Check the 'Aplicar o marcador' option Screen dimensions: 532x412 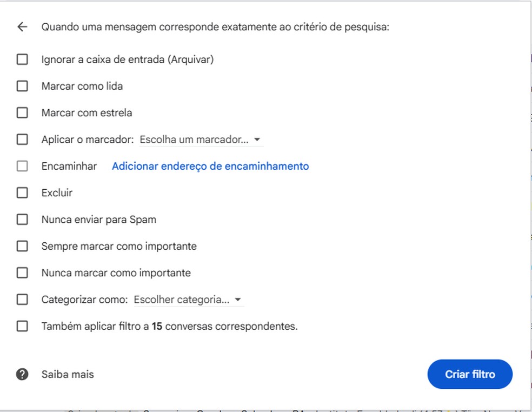click(x=22, y=139)
